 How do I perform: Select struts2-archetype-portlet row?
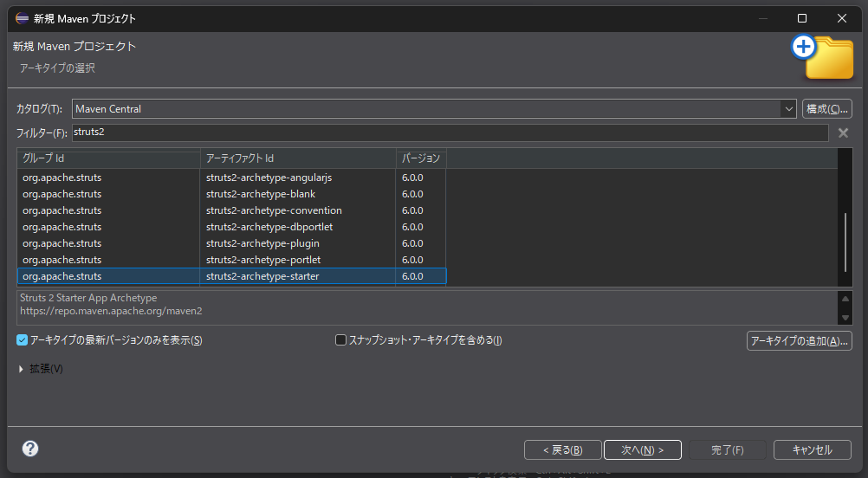pyautogui.click(x=232, y=260)
